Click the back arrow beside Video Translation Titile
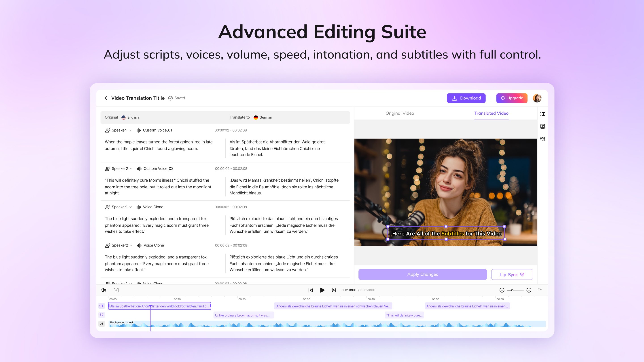 pos(106,98)
